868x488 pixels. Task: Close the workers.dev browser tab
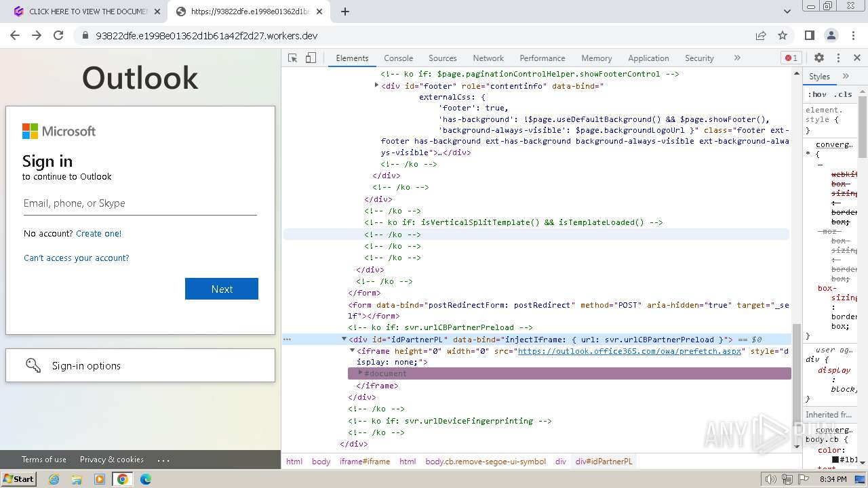pos(319,12)
